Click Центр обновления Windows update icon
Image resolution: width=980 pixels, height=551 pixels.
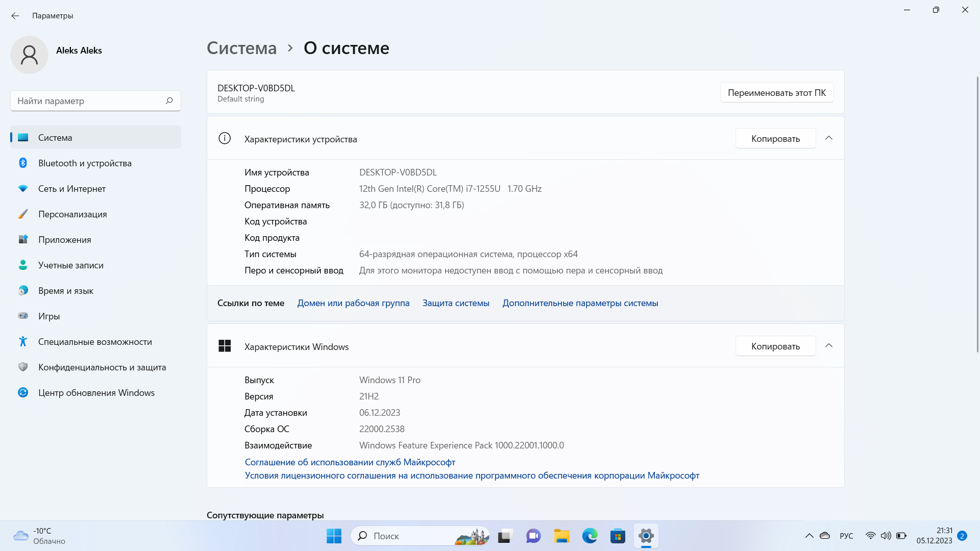click(23, 392)
